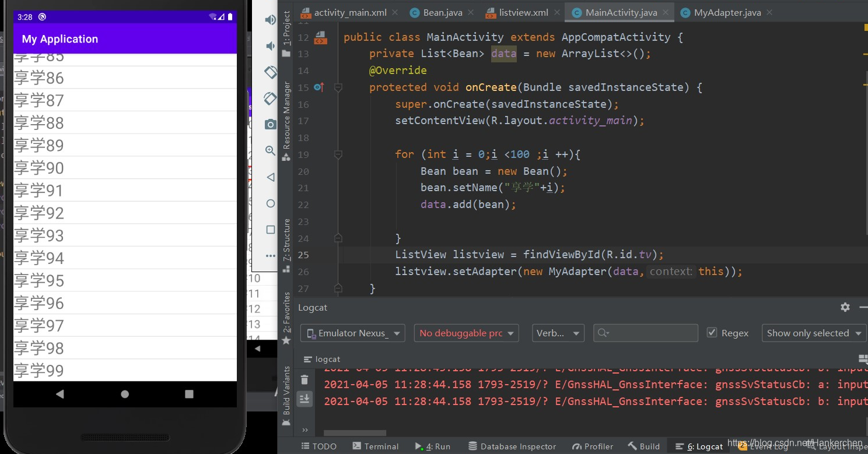Click the data variable on line 13
868x454 pixels.
[503, 54]
